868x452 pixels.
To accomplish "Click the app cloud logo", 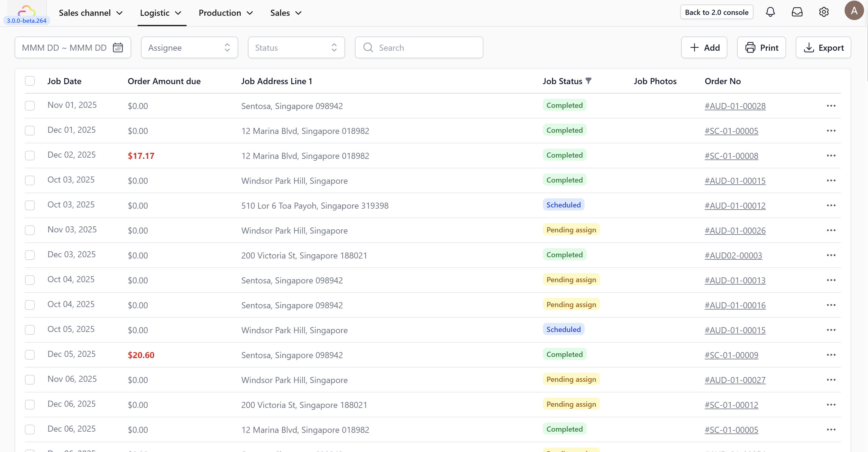I will tap(26, 11).
